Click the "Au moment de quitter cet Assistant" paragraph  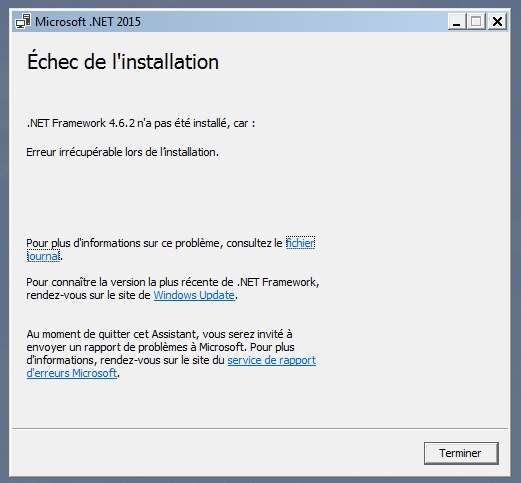tap(159, 334)
